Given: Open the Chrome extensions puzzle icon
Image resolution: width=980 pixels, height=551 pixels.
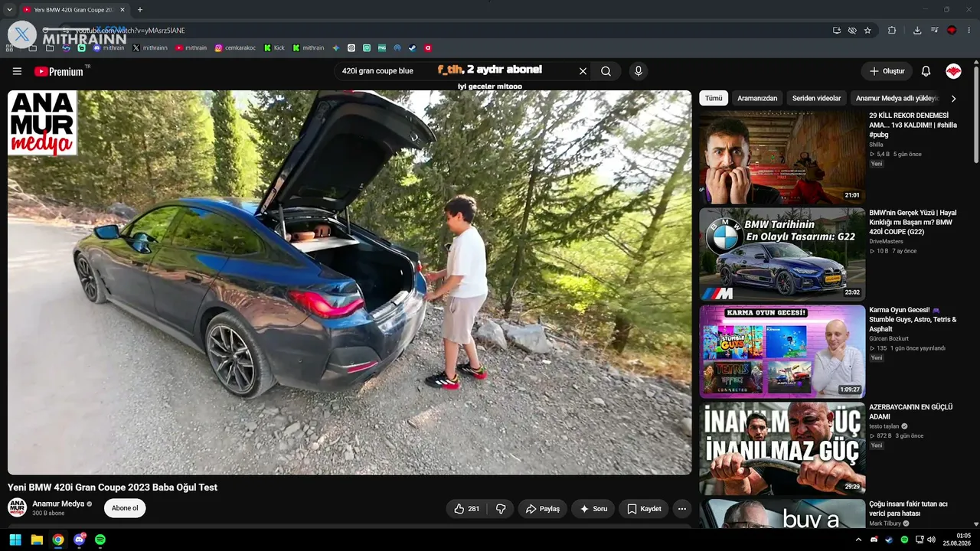Looking at the screenshot, I should (892, 31).
